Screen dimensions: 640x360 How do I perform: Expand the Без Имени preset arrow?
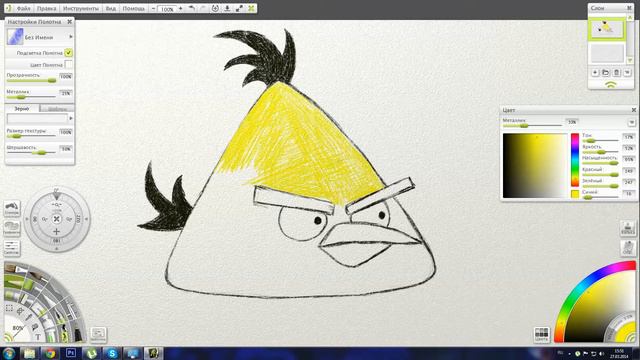[71, 37]
